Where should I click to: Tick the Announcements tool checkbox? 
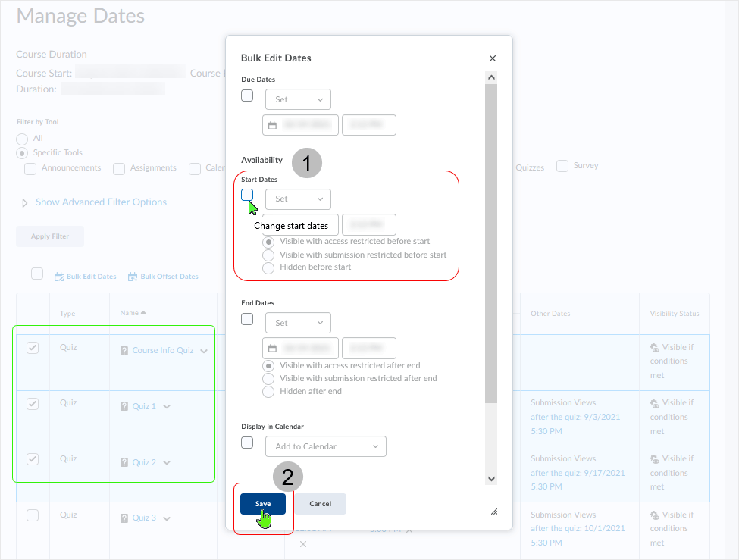30,169
